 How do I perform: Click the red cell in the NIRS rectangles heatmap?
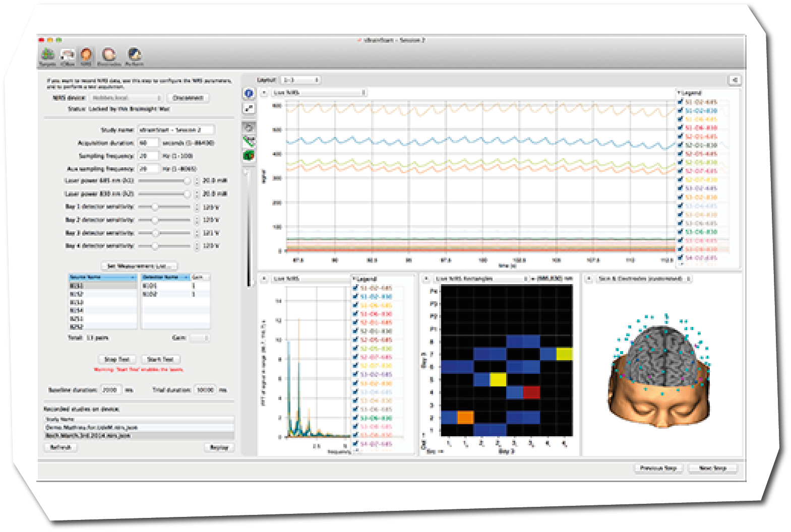click(531, 392)
